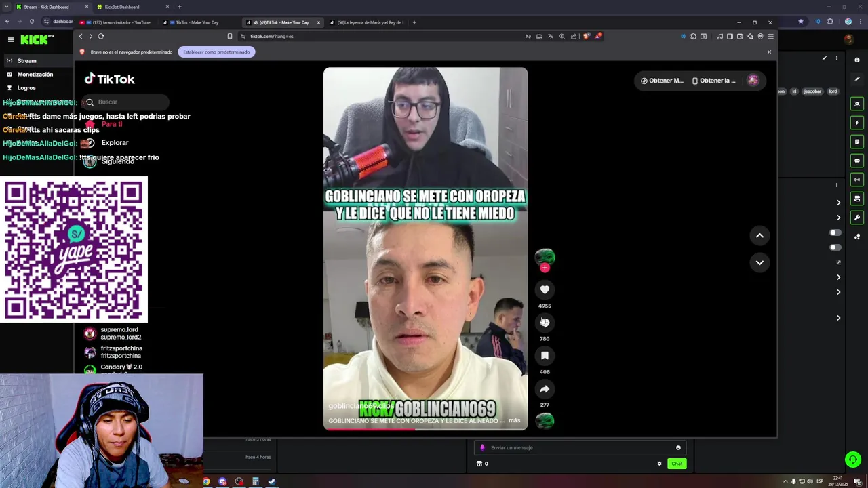Click Establecer como predeterminado button
This screenshot has width=868, height=488.
tap(216, 52)
